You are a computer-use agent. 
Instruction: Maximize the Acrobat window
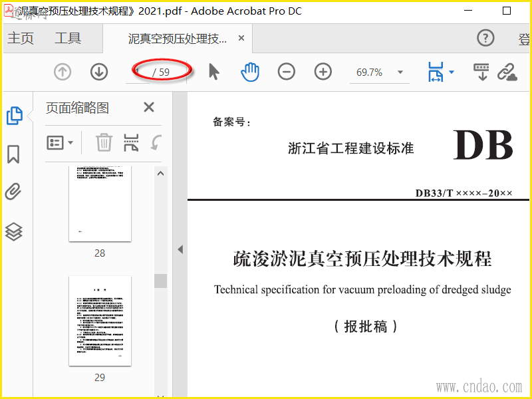pyautogui.click(x=507, y=11)
